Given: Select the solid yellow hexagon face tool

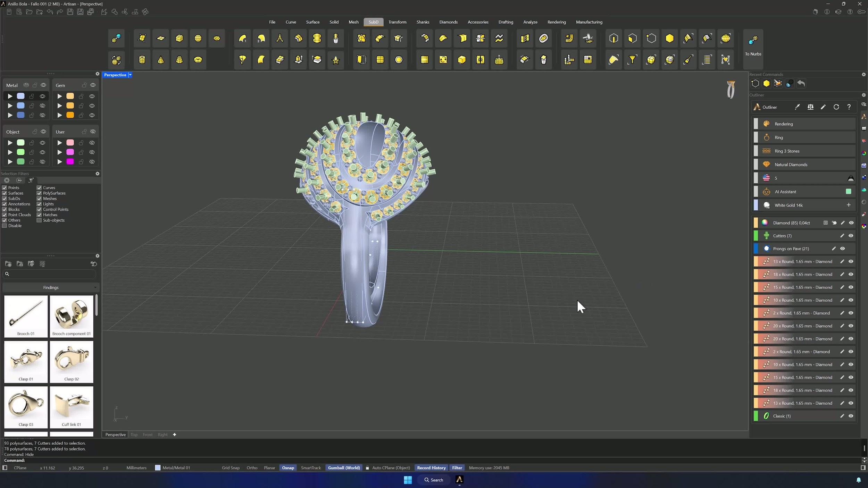Looking at the screenshot, I should point(670,38).
